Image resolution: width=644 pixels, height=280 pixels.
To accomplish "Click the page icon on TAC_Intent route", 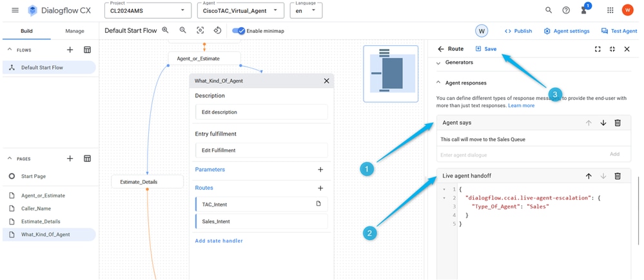I will (318, 204).
